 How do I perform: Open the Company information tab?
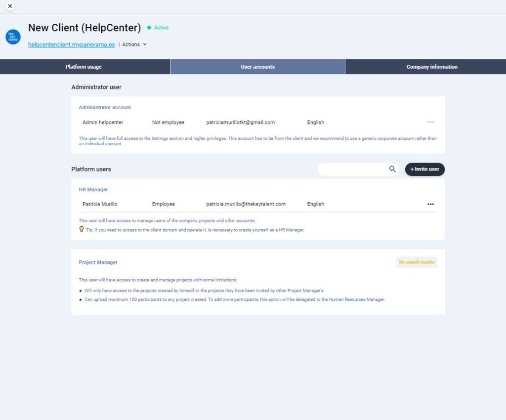pyautogui.click(x=431, y=67)
